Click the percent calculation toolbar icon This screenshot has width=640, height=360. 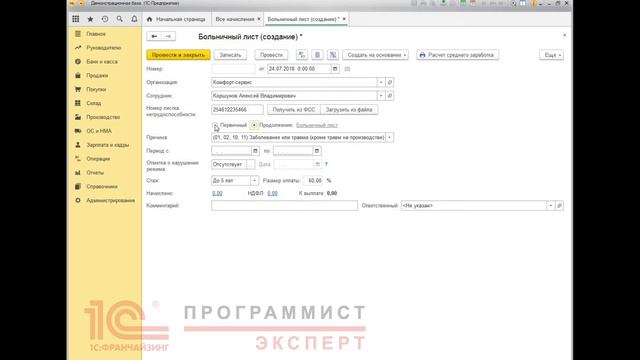pyautogui.click(x=333, y=55)
